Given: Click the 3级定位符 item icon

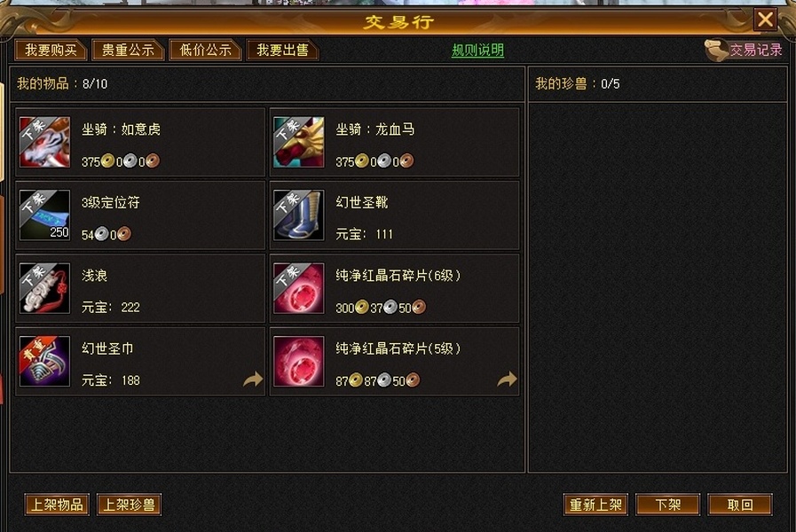Looking at the screenshot, I should pos(44,215).
